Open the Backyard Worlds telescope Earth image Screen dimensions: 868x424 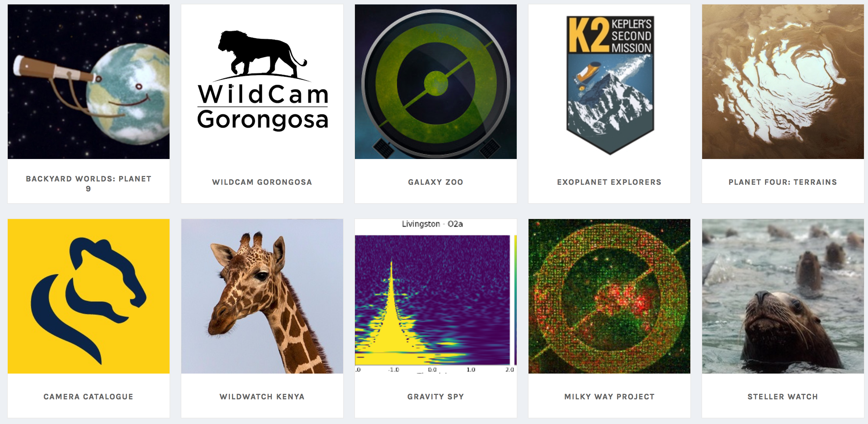(89, 82)
